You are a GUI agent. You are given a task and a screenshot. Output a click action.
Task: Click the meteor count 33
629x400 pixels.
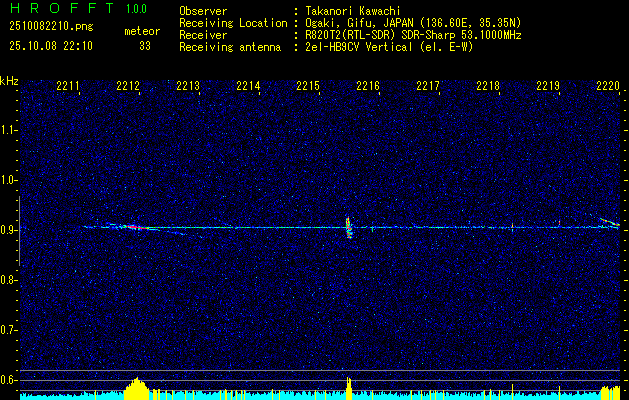coord(145,46)
